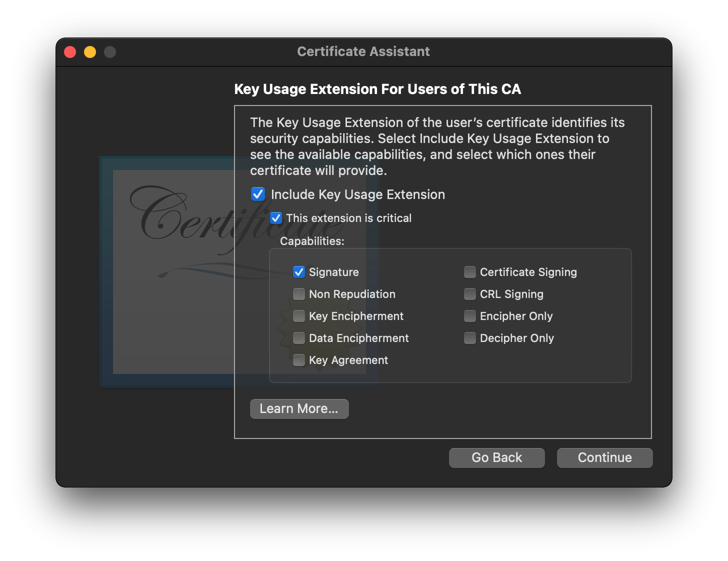Tick the CRL Signing checkbox
The width and height of the screenshot is (728, 561).
pos(470,294)
